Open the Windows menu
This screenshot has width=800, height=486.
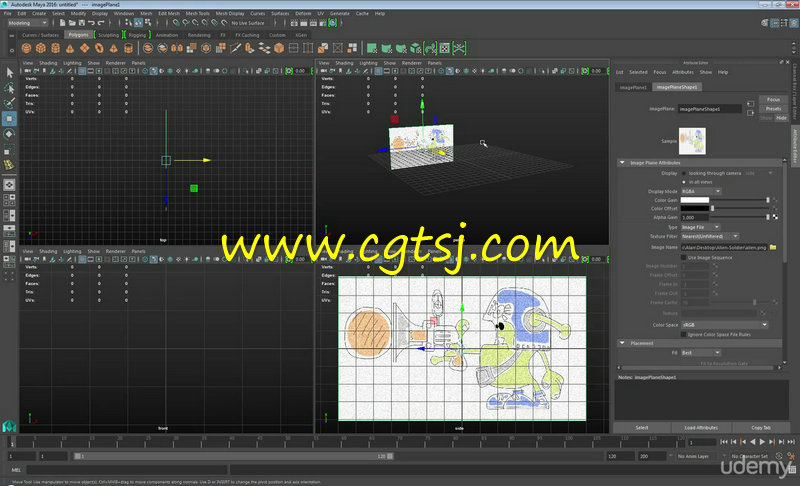123,14
